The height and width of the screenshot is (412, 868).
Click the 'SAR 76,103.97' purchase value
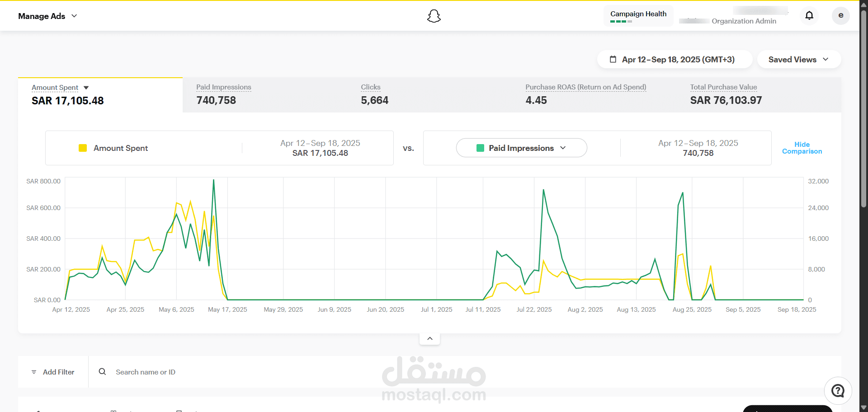coord(726,100)
